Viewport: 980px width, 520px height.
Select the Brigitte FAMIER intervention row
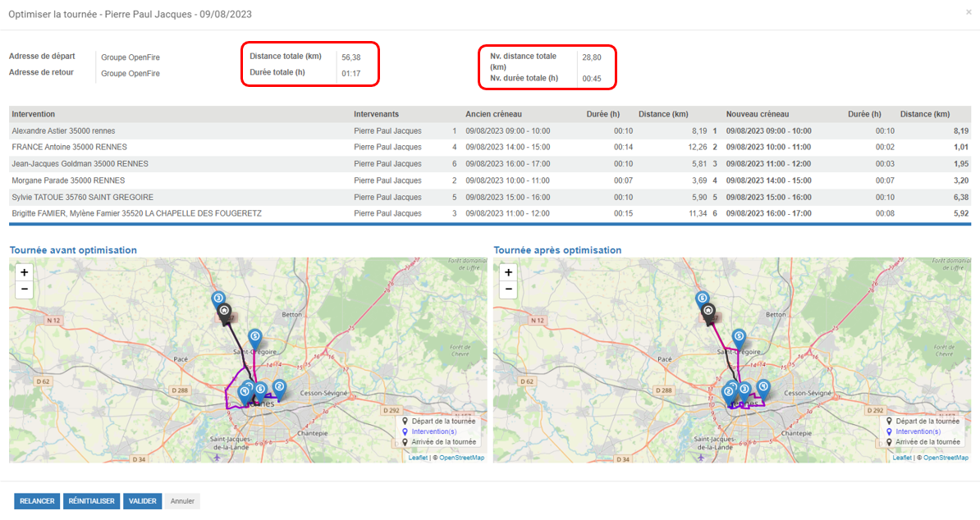click(x=490, y=213)
